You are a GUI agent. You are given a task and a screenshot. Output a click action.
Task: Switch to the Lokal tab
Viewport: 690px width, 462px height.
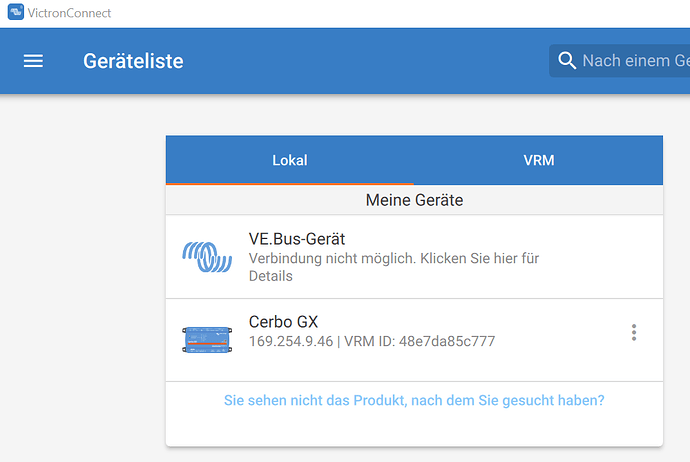(x=290, y=160)
